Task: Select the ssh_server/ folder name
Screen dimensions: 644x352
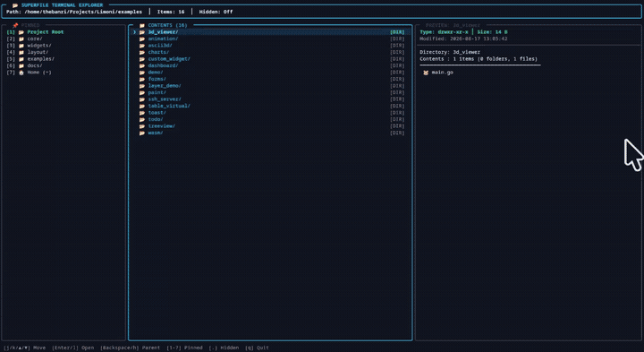Action: tap(165, 99)
